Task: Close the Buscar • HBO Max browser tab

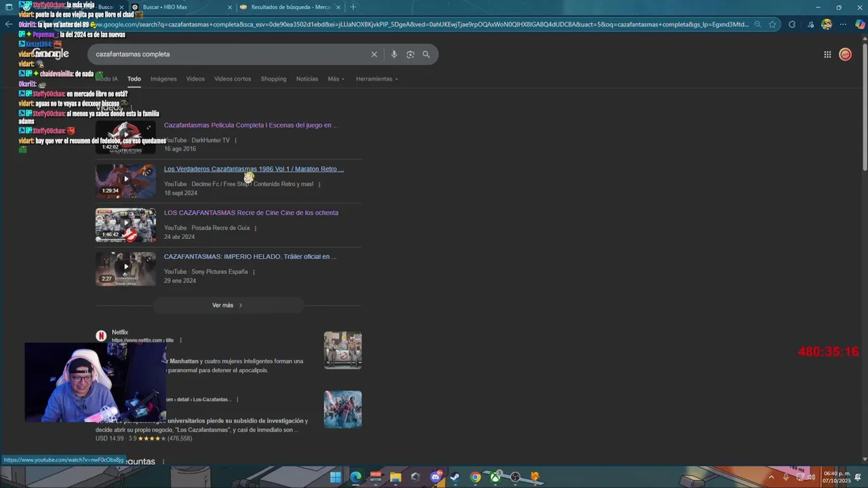Action: (229, 7)
